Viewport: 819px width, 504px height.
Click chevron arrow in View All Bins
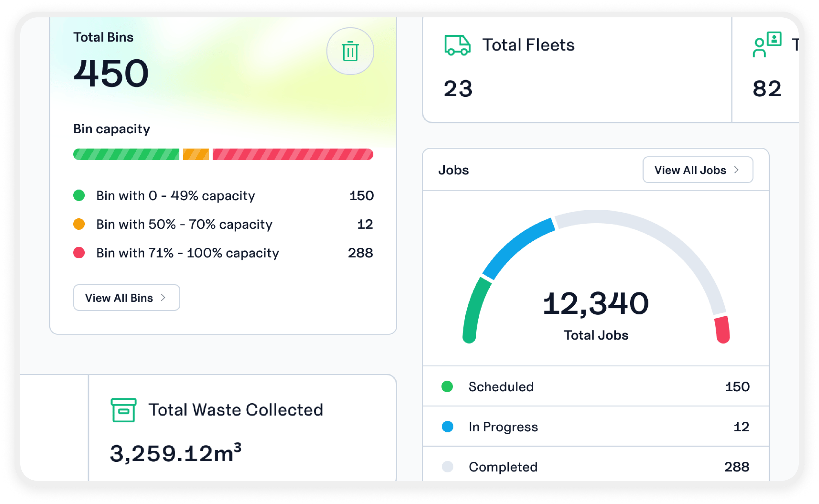tap(163, 298)
